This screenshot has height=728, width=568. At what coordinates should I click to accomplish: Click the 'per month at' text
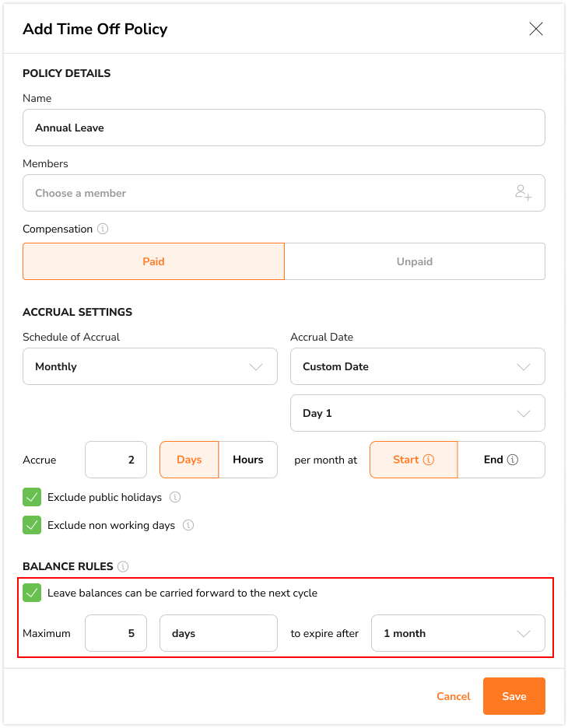pos(325,460)
